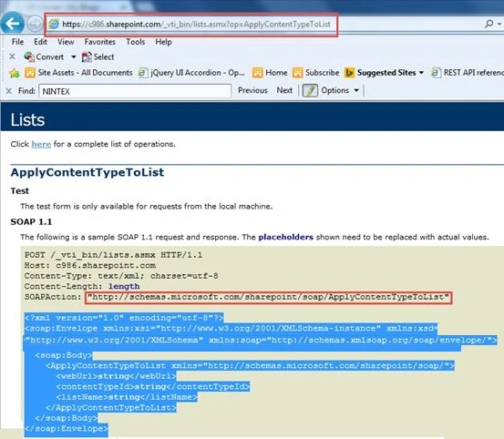Click the SOAPAction URL value
Viewport: 504px width, 439px height.
268,297
